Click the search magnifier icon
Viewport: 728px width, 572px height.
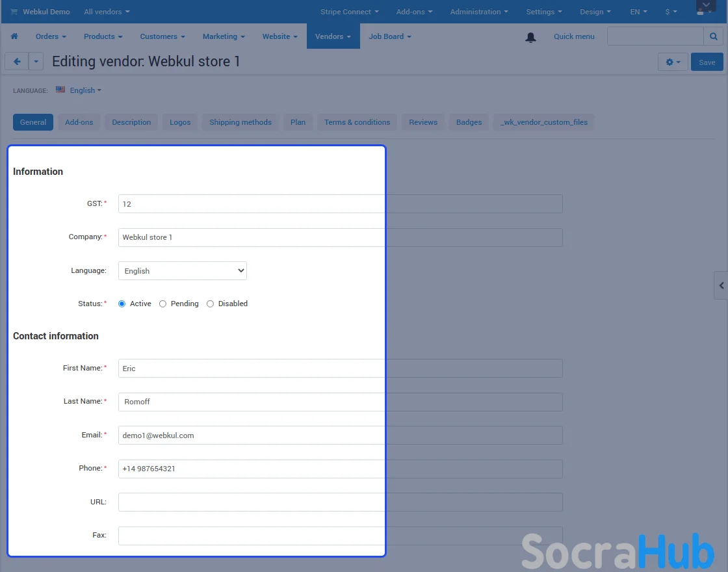[x=713, y=36]
